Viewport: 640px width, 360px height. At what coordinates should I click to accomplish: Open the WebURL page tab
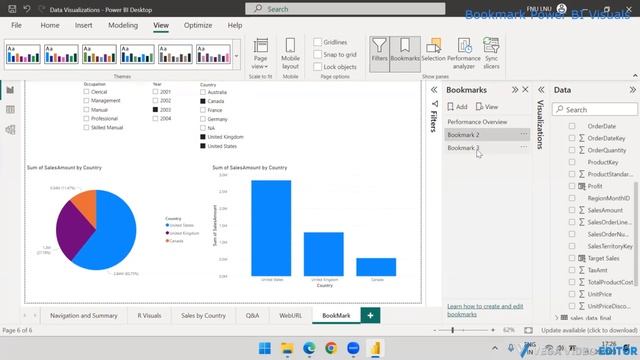[290, 316]
